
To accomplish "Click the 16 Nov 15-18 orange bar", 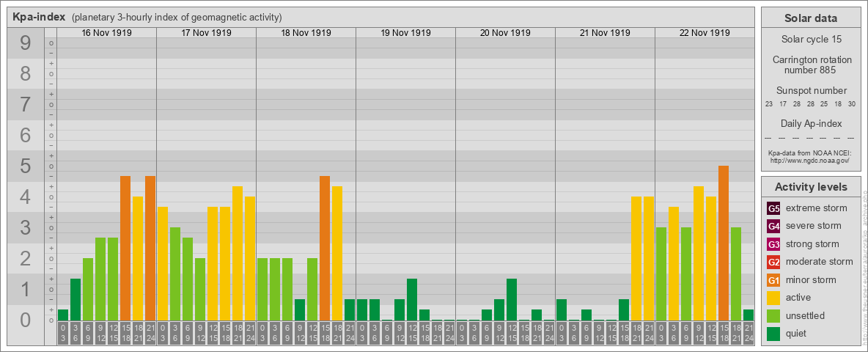I will [125, 248].
